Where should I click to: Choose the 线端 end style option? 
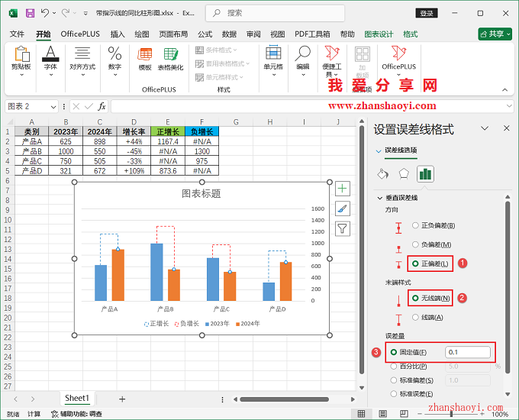point(415,317)
